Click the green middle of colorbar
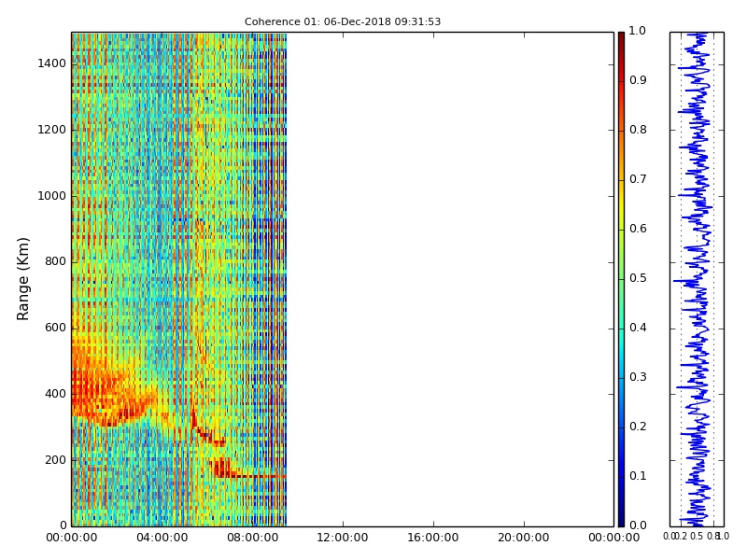This screenshot has height=560, width=747. pos(621,279)
